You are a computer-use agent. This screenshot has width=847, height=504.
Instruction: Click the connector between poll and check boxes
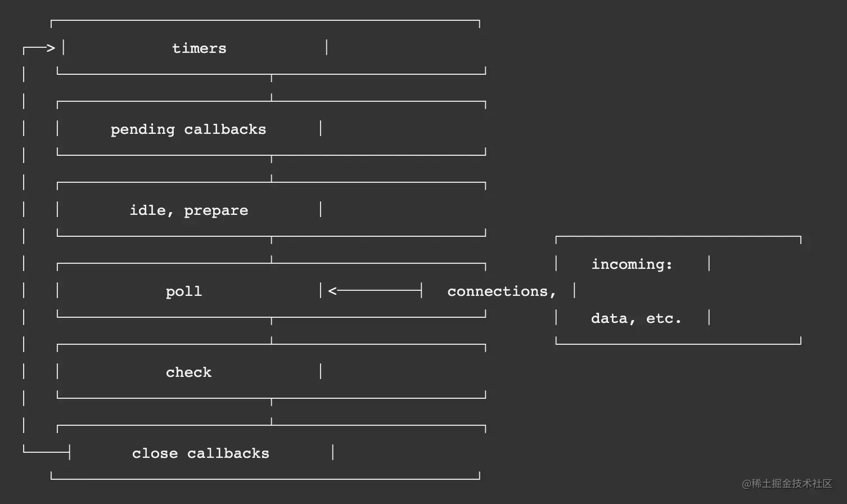pyautogui.click(x=272, y=331)
